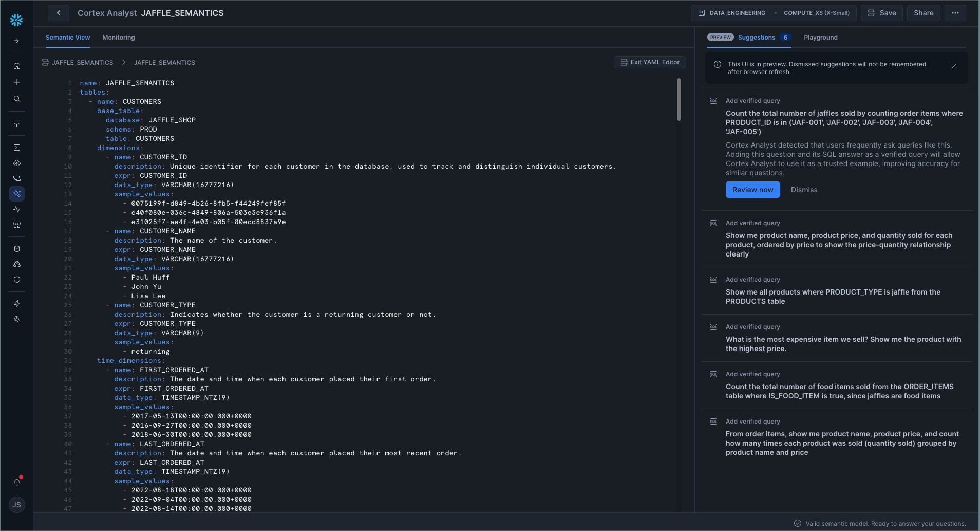Expand the IS_FOOD_ITEM food items suggestion

(x=840, y=391)
